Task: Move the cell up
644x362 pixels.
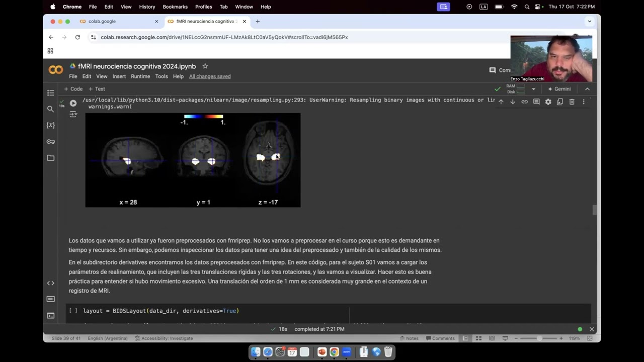Action: point(501,102)
